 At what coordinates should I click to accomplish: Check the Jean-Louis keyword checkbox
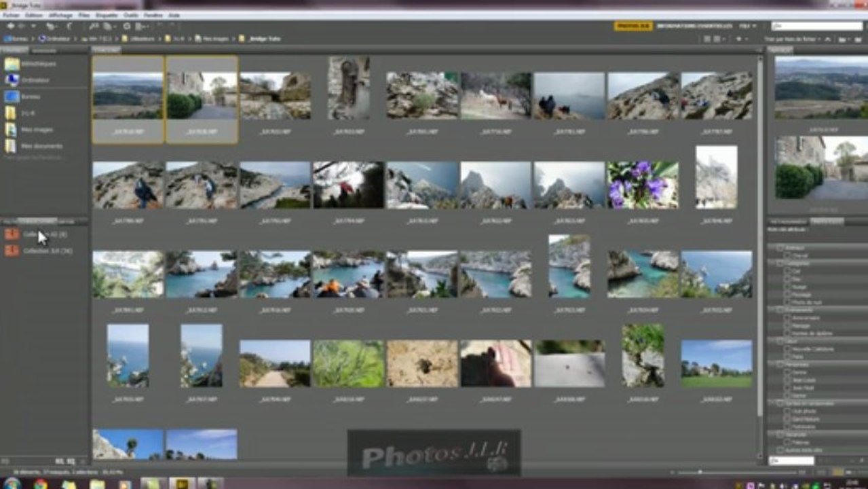pos(787,380)
